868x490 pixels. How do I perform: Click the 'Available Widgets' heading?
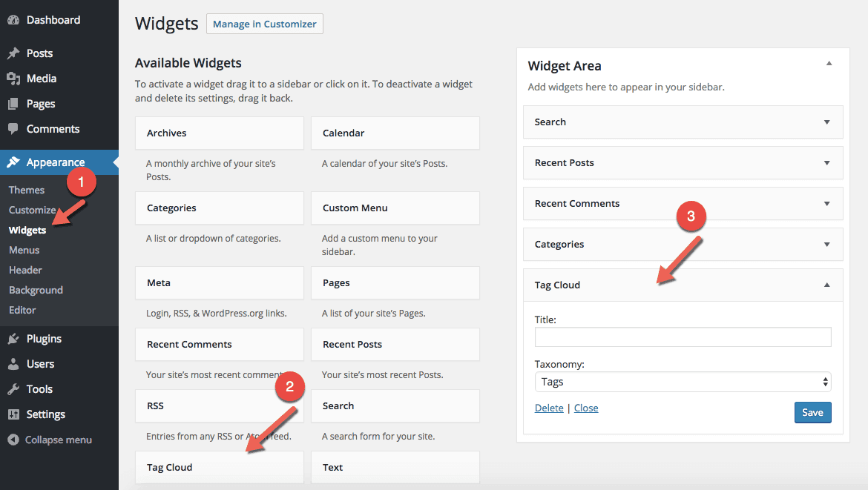pos(188,63)
